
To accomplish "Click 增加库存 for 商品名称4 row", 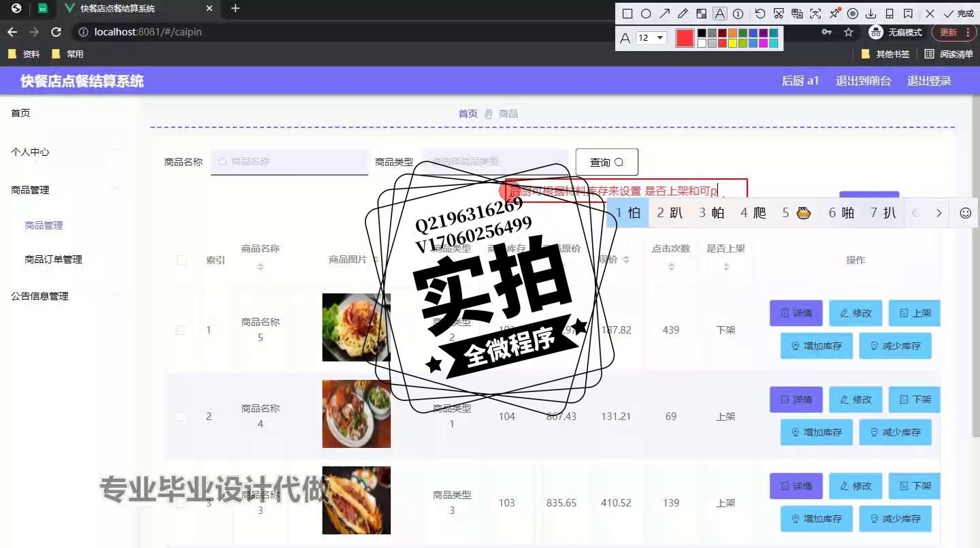I will pyautogui.click(x=816, y=432).
